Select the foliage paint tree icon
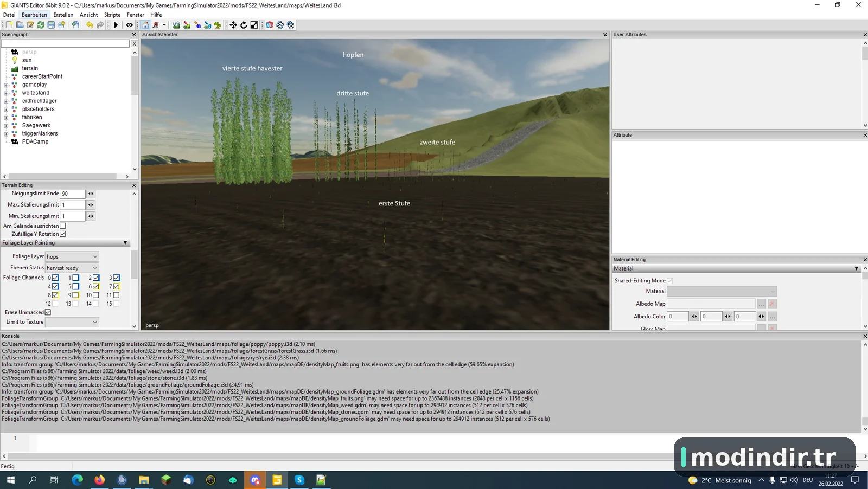Viewport: 868px width, 489px height. point(218,25)
